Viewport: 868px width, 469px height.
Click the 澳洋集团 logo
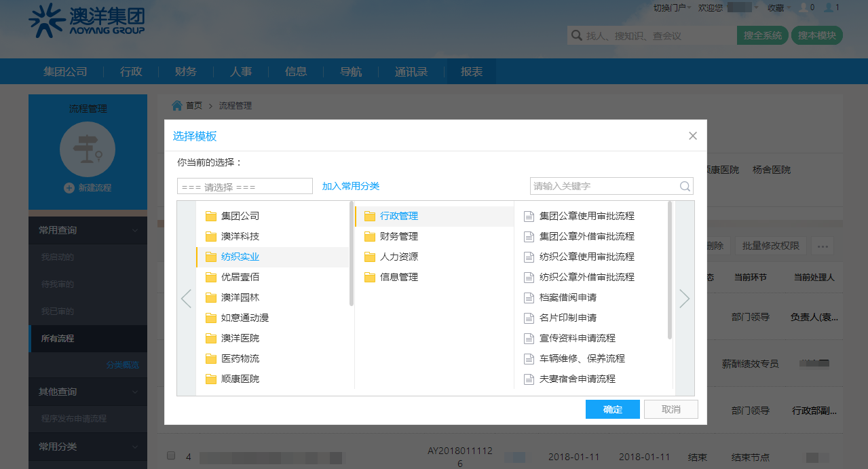[87, 20]
